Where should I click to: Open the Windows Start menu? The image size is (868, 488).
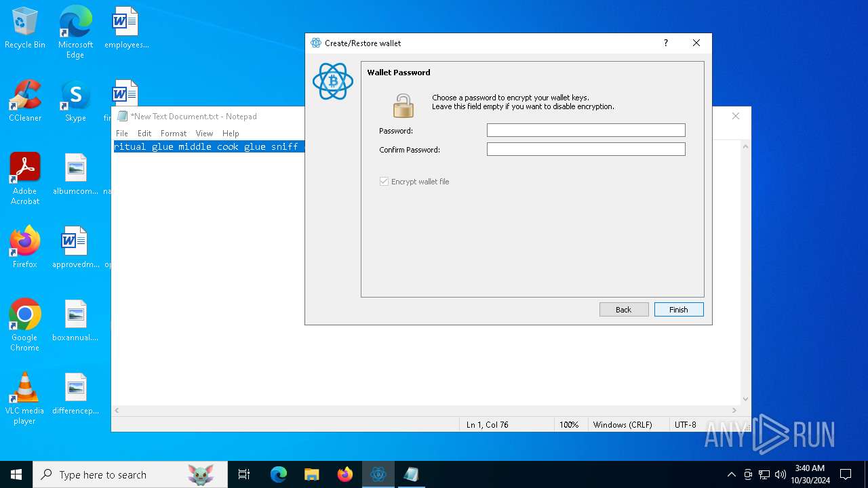(x=16, y=474)
